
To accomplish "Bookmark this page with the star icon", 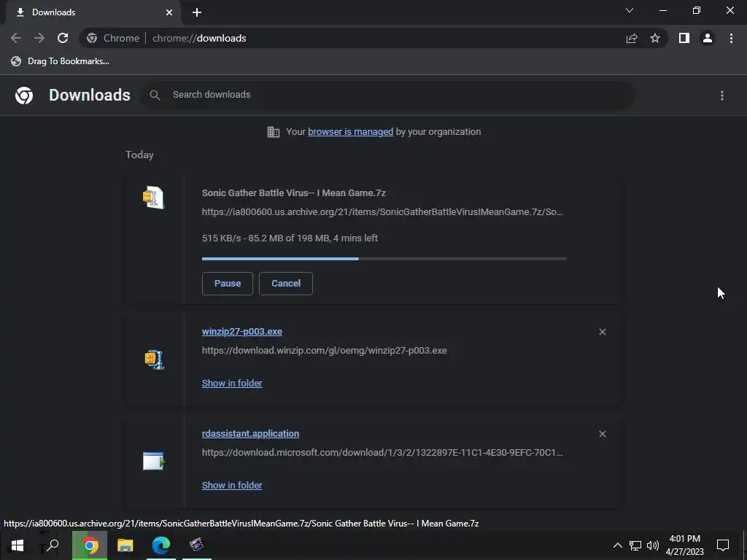I will coord(655,38).
